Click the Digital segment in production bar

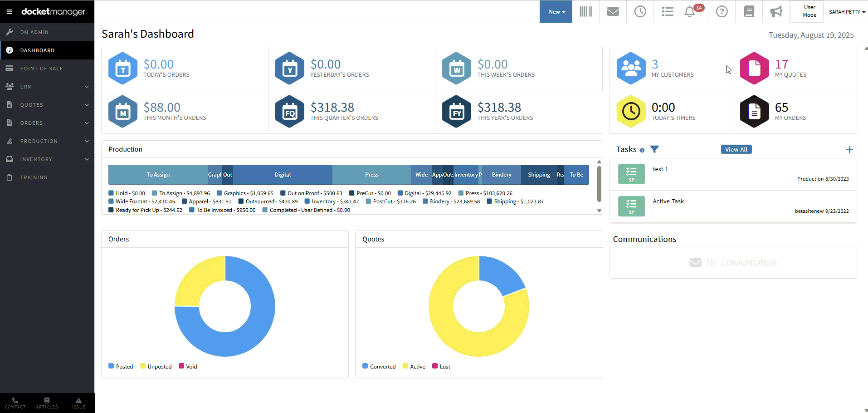coord(283,175)
